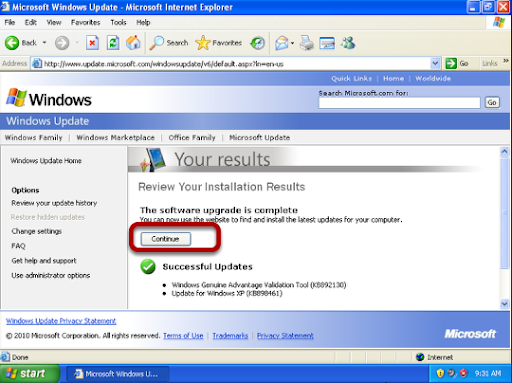Open the Mail envelope toolbar icon

pyautogui.click(x=282, y=43)
